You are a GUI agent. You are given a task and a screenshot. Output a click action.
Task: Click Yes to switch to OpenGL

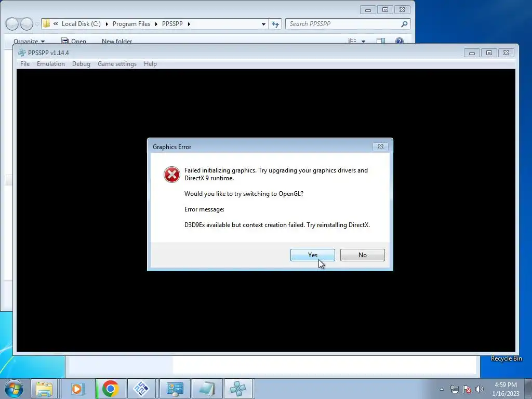click(x=312, y=255)
